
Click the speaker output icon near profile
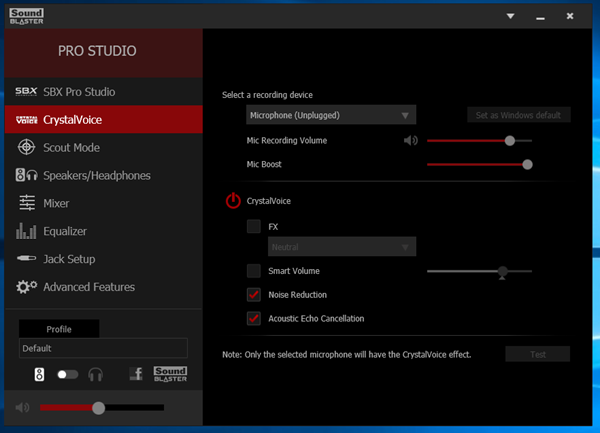[x=39, y=374]
